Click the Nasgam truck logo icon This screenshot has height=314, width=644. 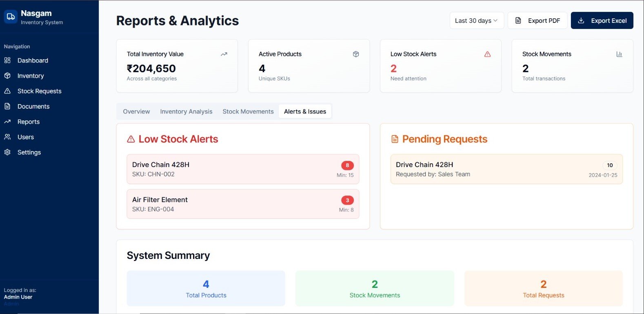pos(11,17)
